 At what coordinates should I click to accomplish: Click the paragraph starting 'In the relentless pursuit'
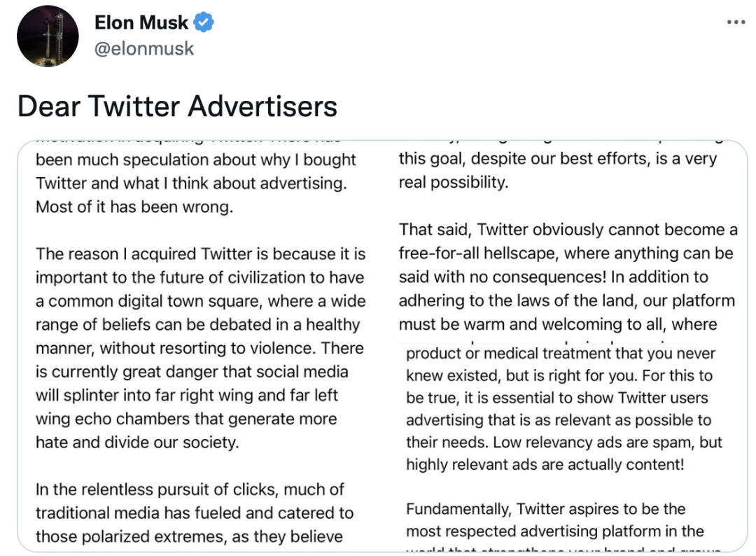(x=195, y=513)
